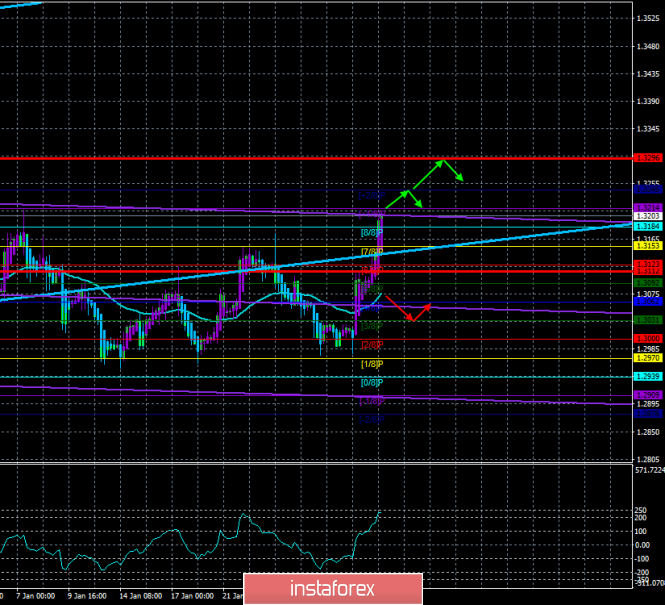Screen dimensions: 665x605
Task: Select the green 1.3031 price label
Action: [648, 320]
